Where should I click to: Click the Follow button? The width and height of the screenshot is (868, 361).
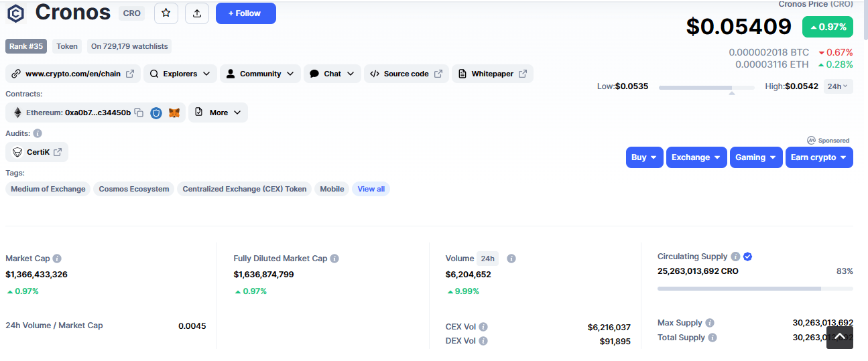point(245,13)
